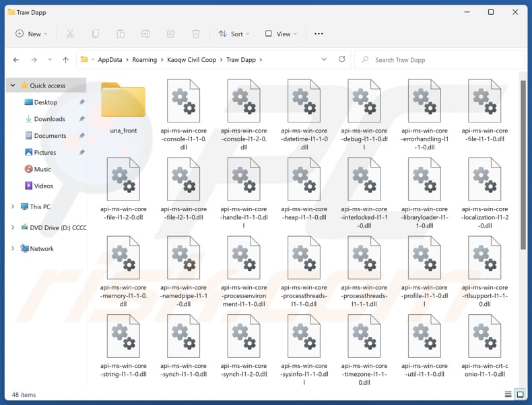Select api-ms-win-core-processenvironment-l1-1-0.dll file
The height and width of the screenshot is (405, 532).
pyautogui.click(x=244, y=272)
